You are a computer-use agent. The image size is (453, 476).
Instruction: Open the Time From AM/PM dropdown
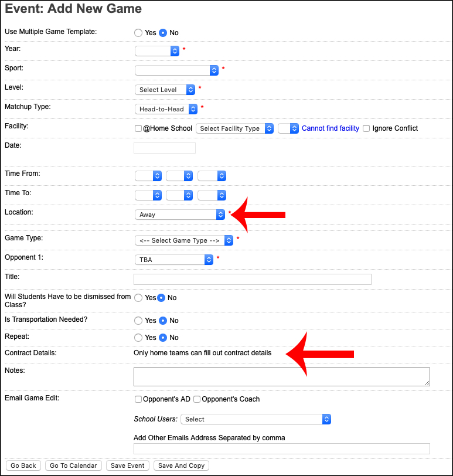(x=212, y=176)
